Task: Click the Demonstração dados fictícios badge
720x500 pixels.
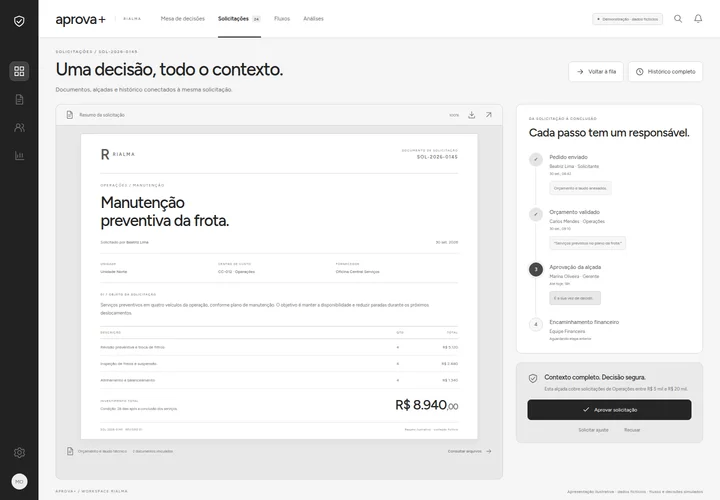Action: coord(628,19)
